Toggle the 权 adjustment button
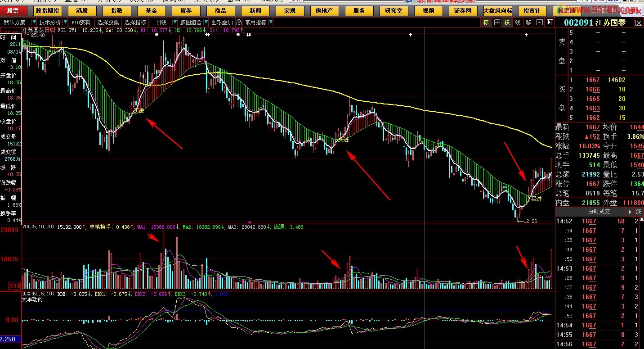 (507, 22)
